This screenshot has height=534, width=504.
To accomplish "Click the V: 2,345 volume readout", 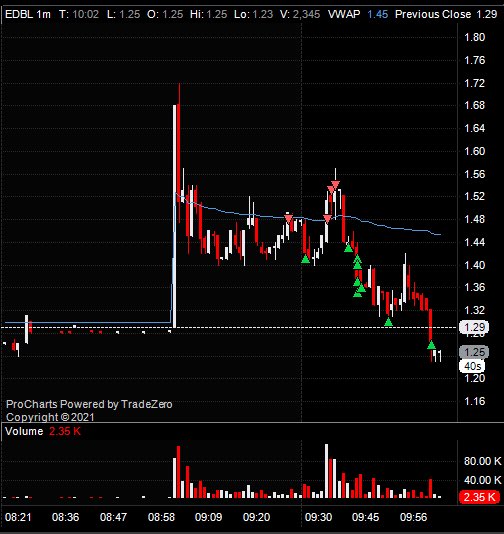I will [x=300, y=14].
